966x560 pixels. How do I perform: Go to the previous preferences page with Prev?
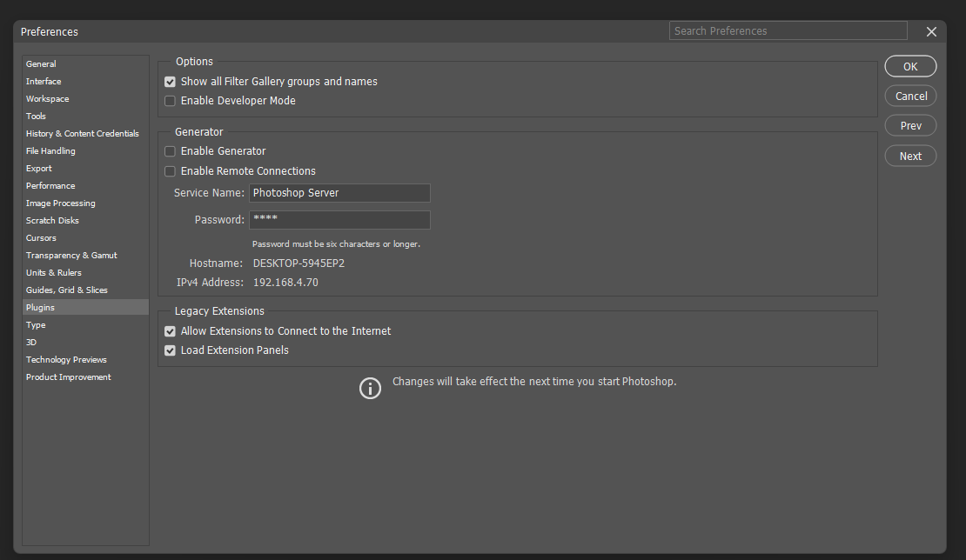(x=910, y=125)
